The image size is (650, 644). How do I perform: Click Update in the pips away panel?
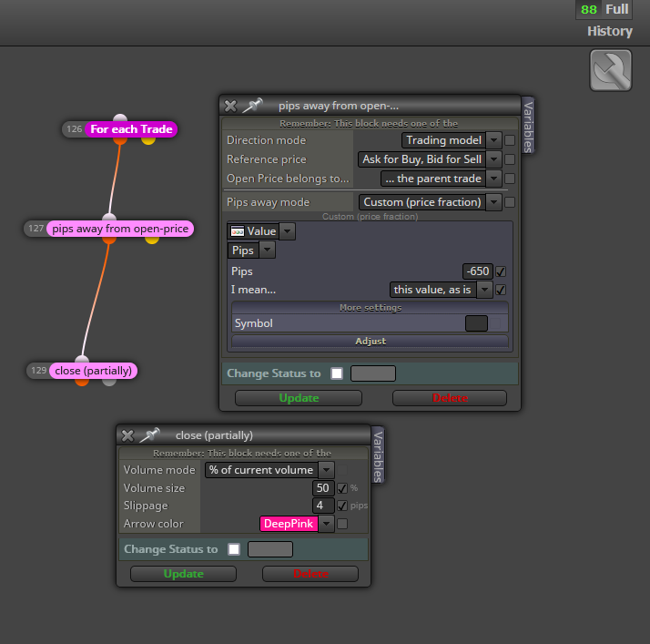tap(299, 398)
